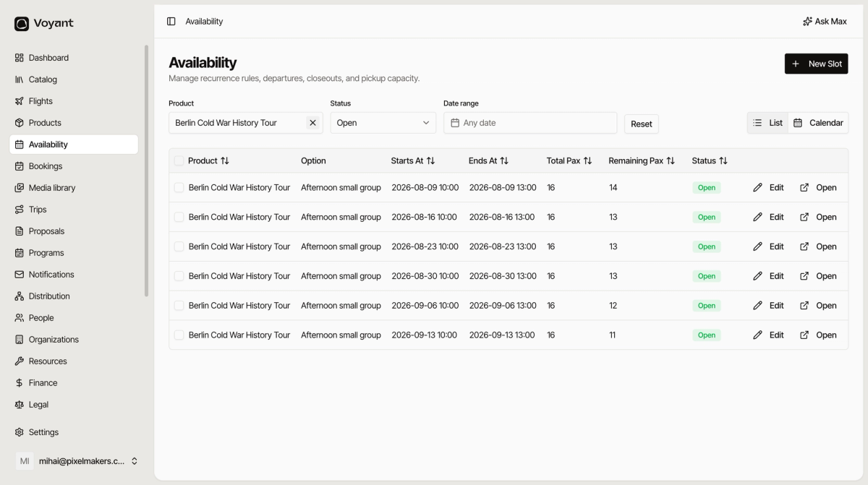Image resolution: width=868 pixels, height=485 pixels.
Task: Sort by Remaining Pax column
Action: 642,160
